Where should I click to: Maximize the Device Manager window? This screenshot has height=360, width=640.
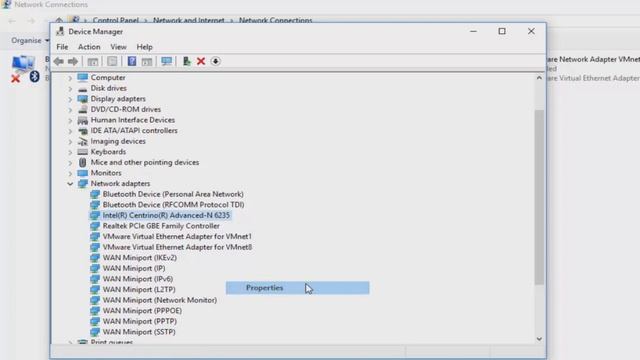[x=502, y=31]
